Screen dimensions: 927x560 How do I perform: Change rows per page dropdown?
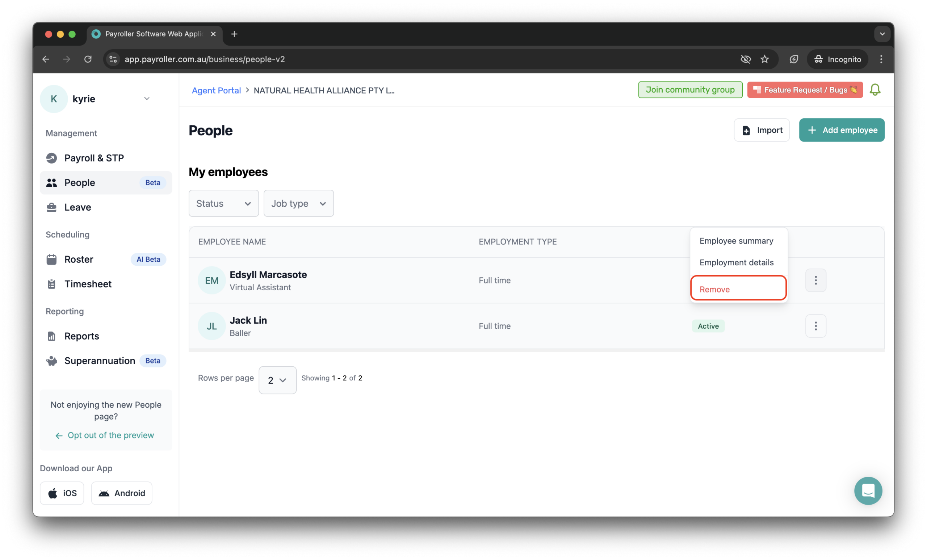(278, 380)
